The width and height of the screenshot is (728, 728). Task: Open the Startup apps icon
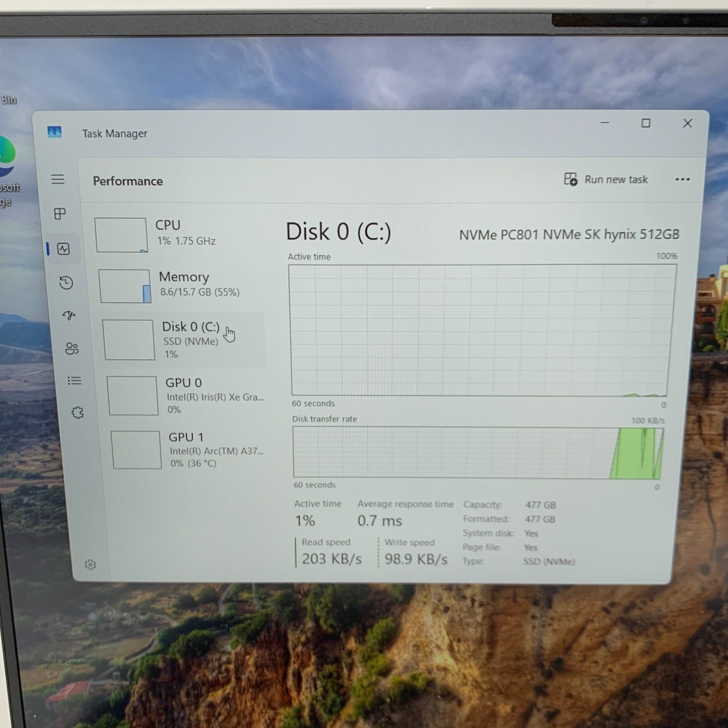tap(69, 315)
